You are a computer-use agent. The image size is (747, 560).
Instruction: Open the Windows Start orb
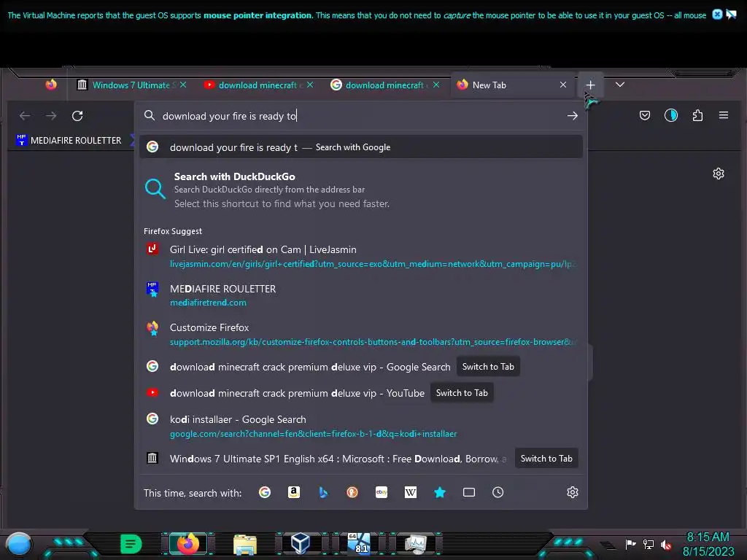tap(18, 544)
